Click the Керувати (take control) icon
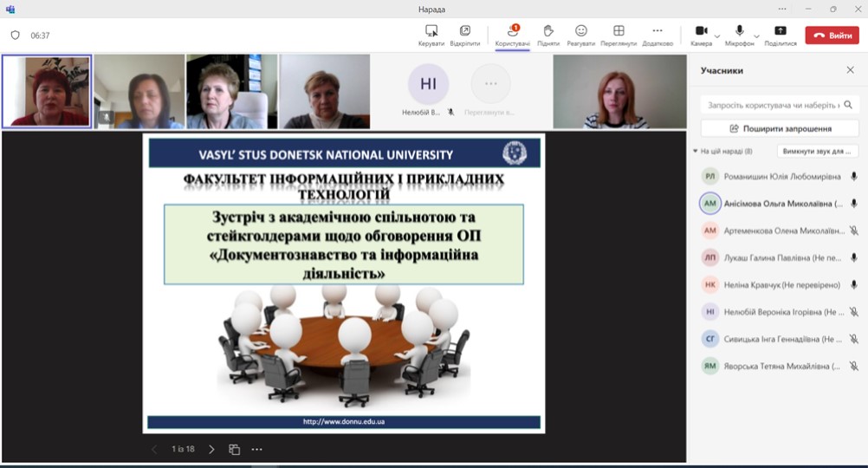The height and width of the screenshot is (468, 868). (x=431, y=31)
